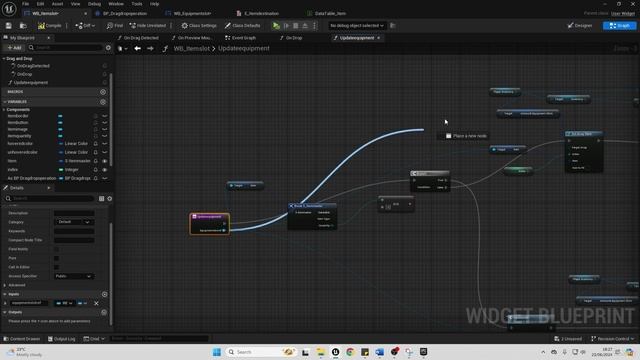Click the stop simulation button in toolbar
Image resolution: width=640 pixels, height=360 pixels.
pos(296,26)
